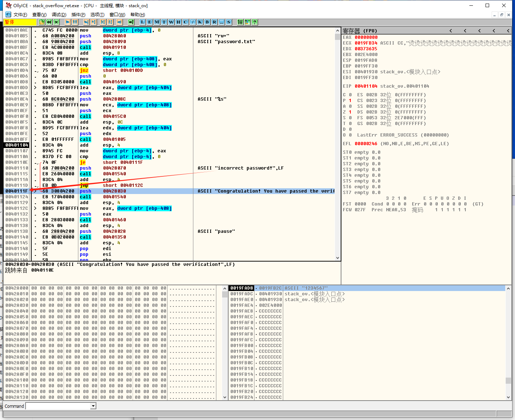Click into the Command input field
The image size is (515, 420).
coord(58,406)
